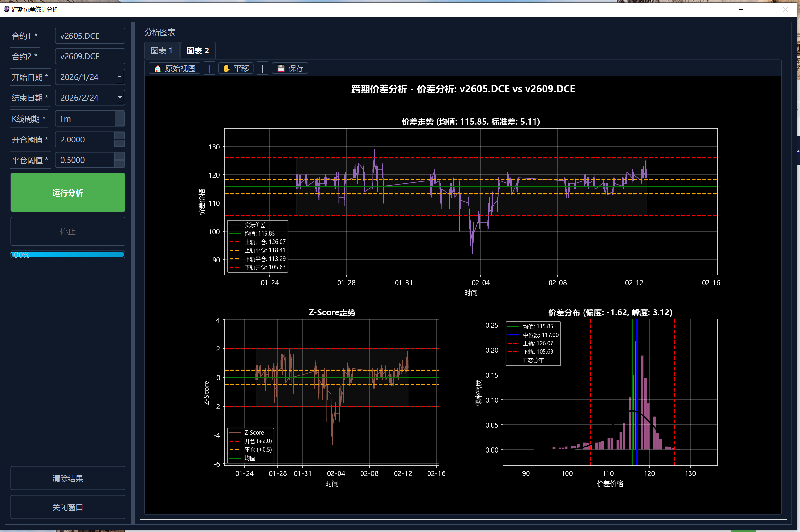Open the 结束日期 date dropdown arrow

pyautogui.click(x=119, y=98)
